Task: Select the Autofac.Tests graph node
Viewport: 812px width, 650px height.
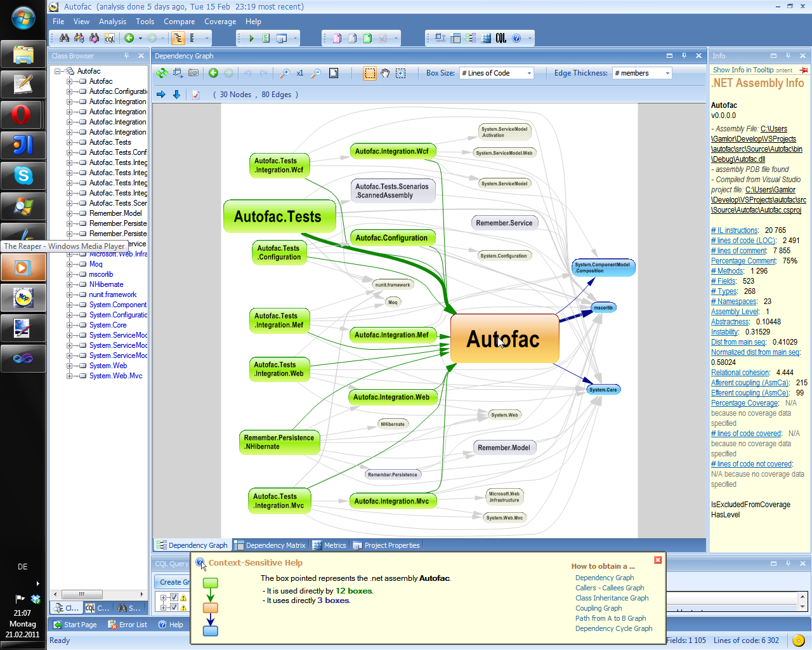Action: [x=280, y=216]
